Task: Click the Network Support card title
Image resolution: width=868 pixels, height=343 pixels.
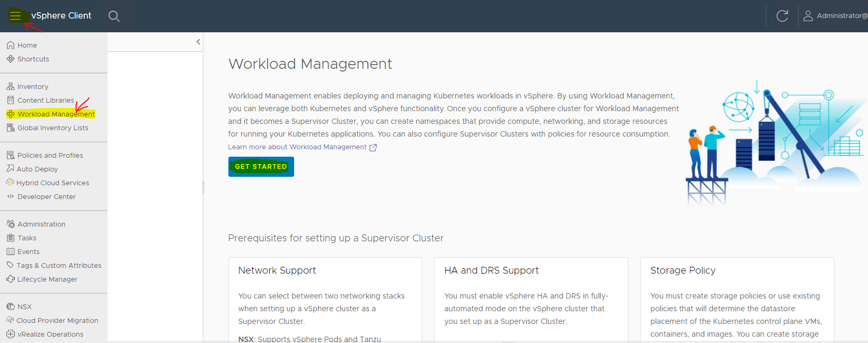Action: click(277, 270)
